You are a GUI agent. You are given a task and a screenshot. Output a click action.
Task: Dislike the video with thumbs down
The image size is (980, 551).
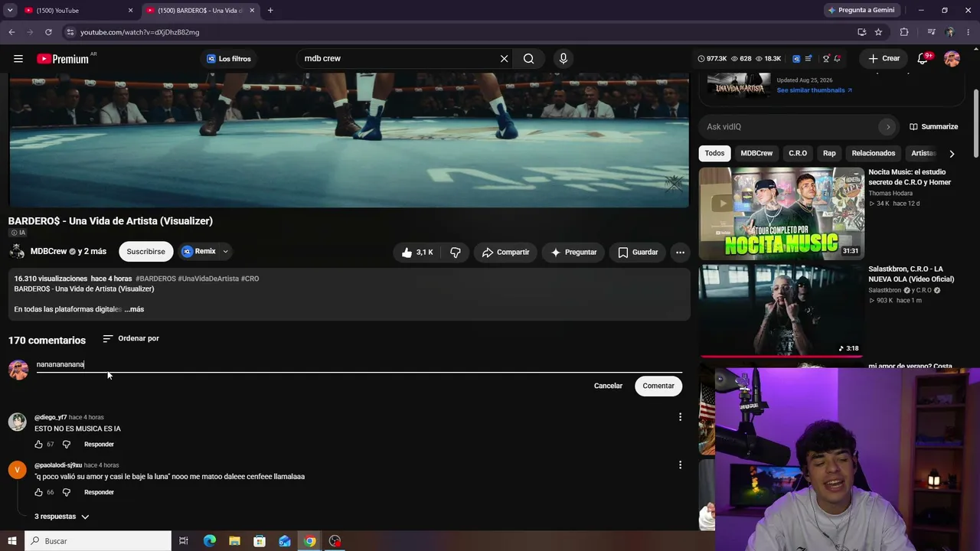tap(456, 252)
